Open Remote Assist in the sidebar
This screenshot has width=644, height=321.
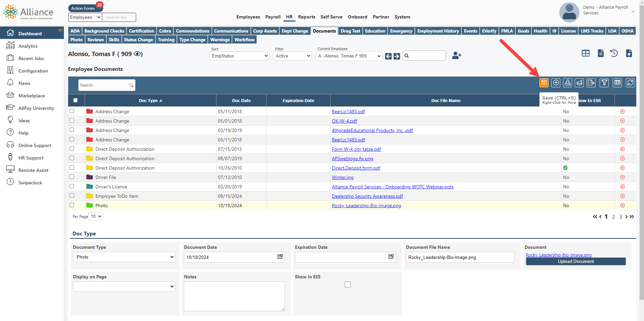coord(33,170)
